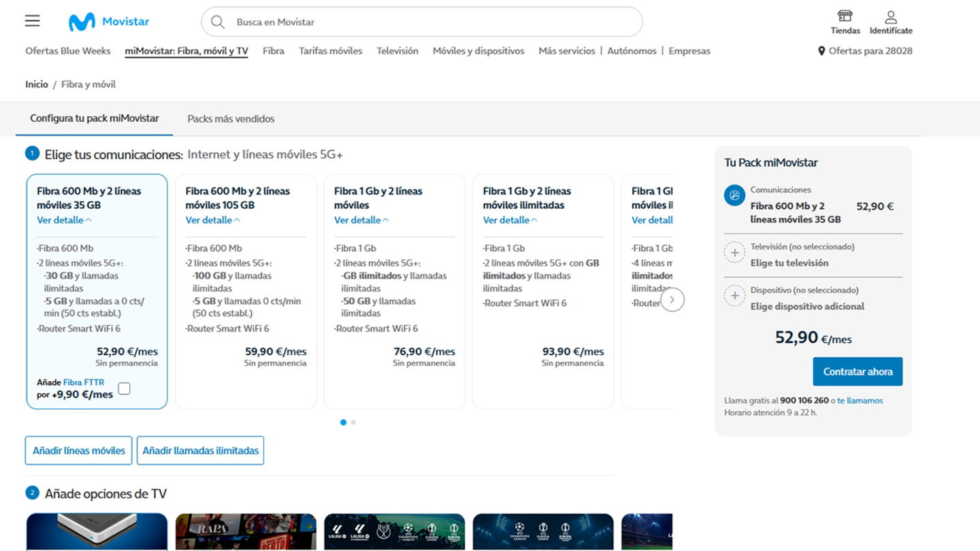Go to Inicio breadcrumb
This screenshot has width=980, height=551.
[37, 84]
